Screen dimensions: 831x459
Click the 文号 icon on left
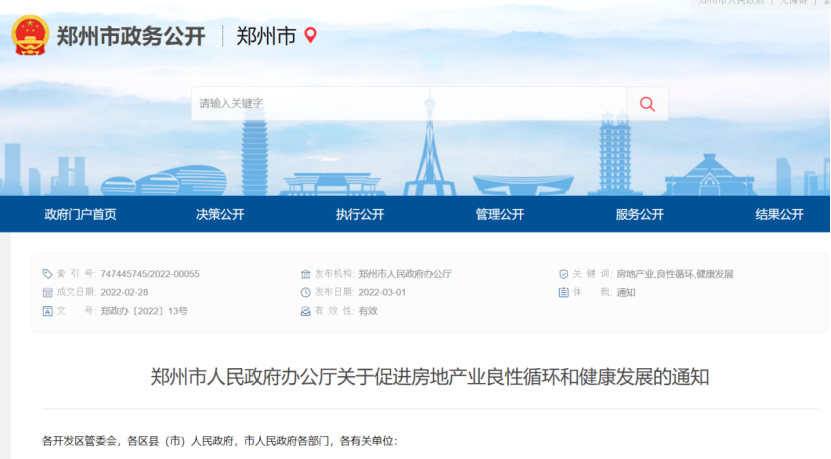tap(47, 311)
